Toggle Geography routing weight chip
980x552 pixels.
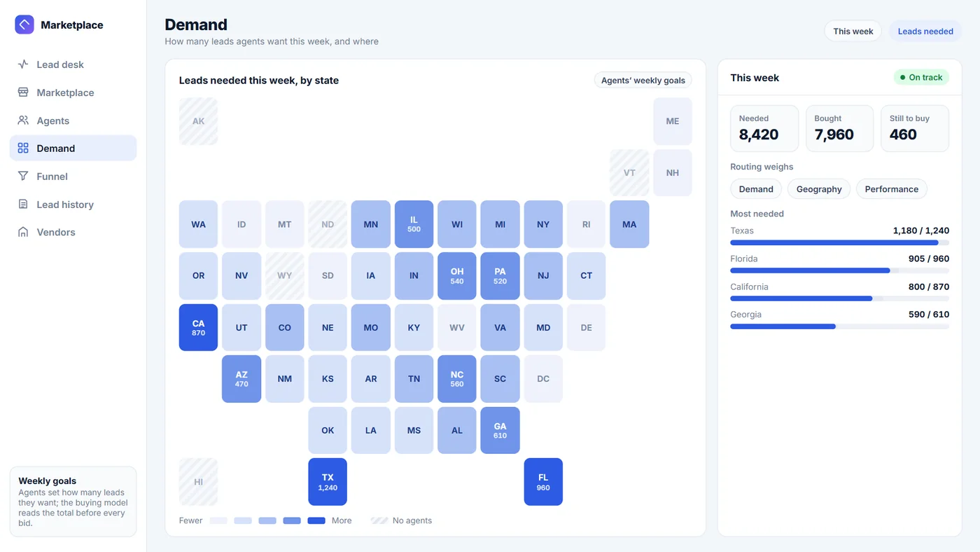[819, 189]
